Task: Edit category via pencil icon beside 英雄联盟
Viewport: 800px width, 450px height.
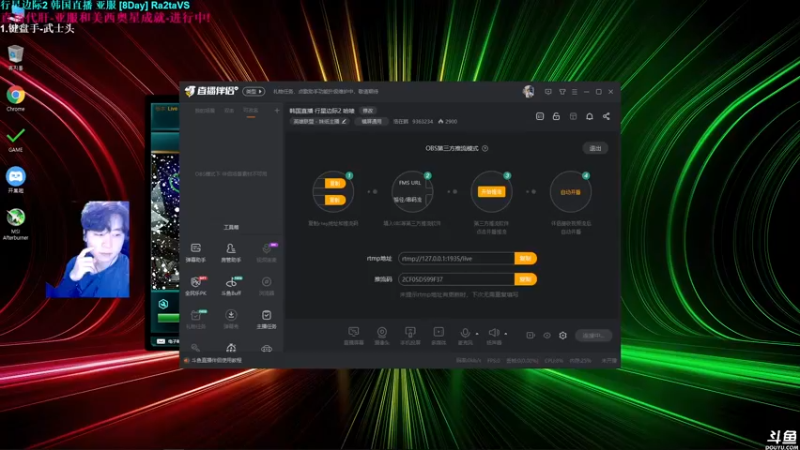Action: pos(344,121)
